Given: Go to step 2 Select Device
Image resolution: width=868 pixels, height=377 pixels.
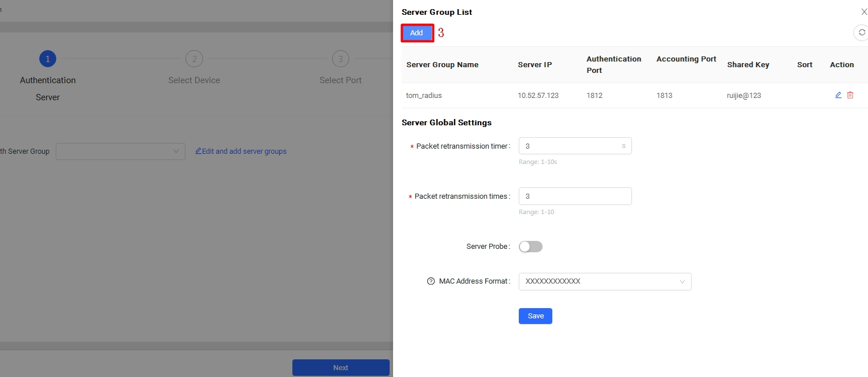Looking at the screenshot, I should 194,59.
